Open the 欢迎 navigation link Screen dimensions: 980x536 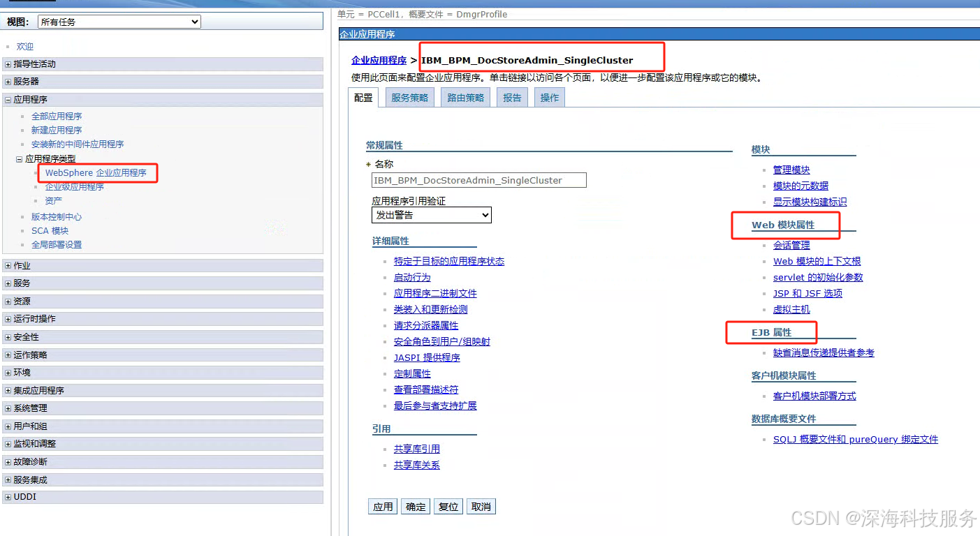25,46
